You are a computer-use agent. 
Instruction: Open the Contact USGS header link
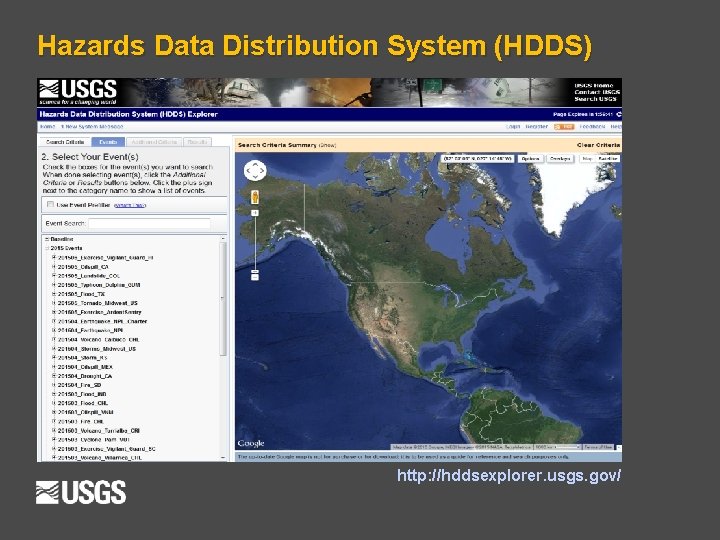pos(597,92)
